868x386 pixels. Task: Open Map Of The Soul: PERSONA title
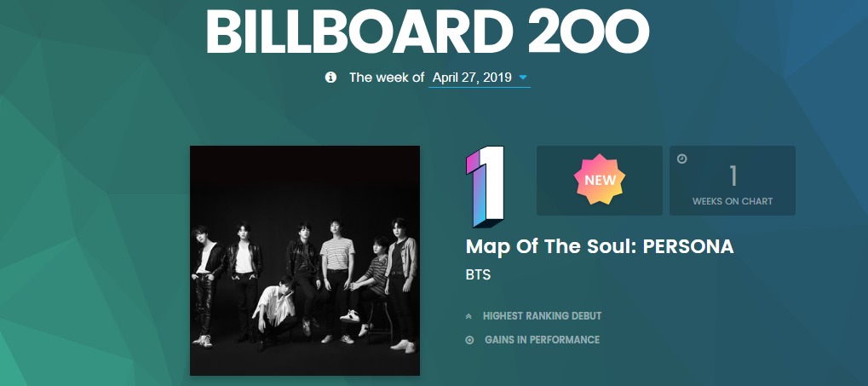click(x=600, y=246)
